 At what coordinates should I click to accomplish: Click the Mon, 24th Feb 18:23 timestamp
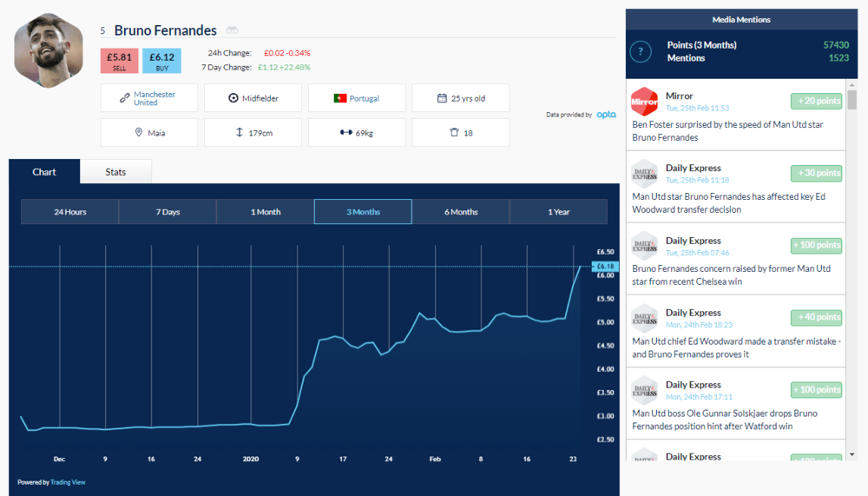699,325
